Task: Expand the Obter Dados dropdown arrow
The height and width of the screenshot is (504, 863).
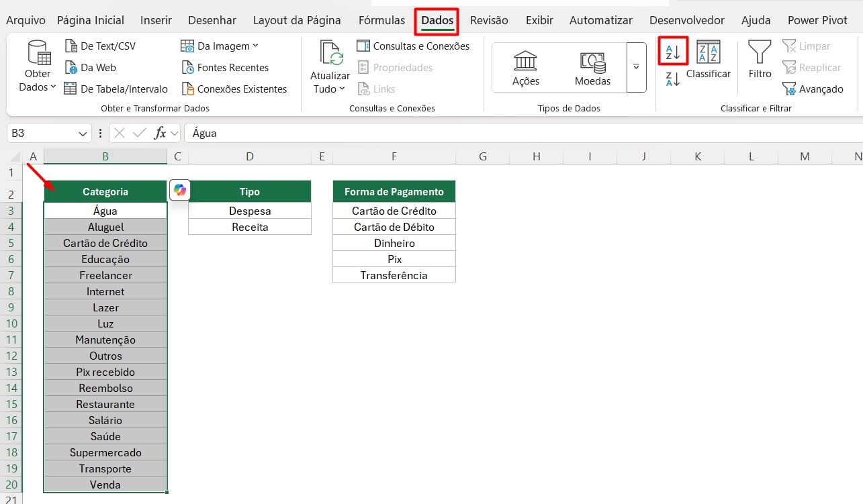Action: tap(53, 87)
